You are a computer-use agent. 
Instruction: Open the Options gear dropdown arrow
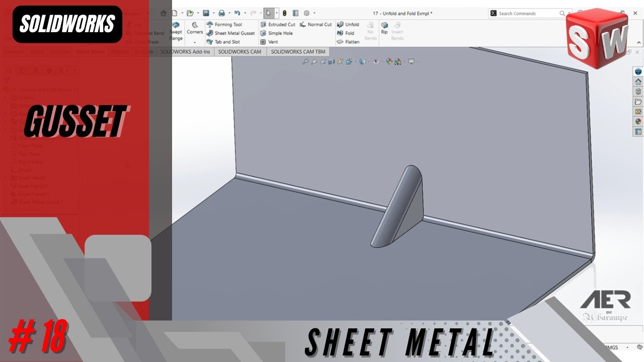[314, 13]
